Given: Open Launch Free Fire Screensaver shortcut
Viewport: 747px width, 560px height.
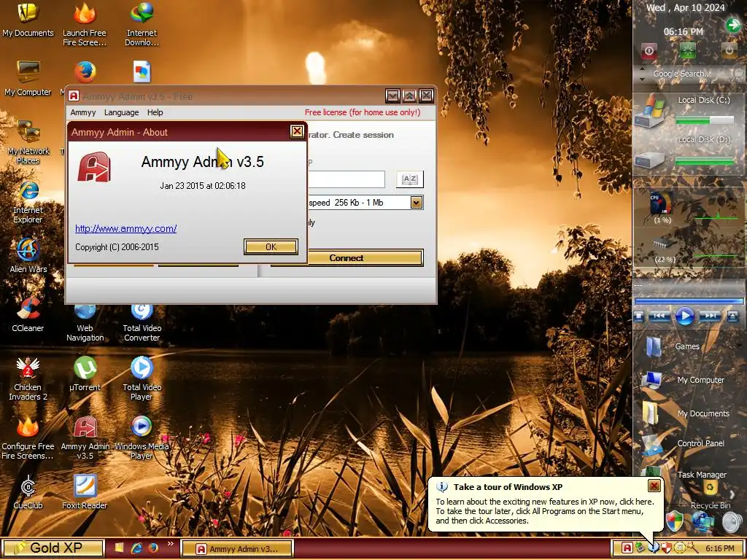Looking at the screenshot, I should click(85, 24).
